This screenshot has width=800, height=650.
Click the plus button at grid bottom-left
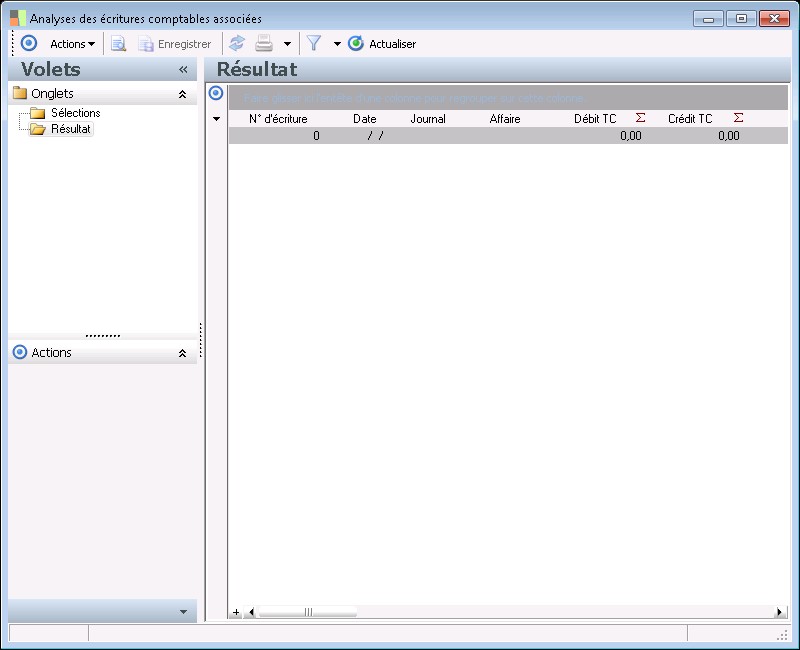237,612
